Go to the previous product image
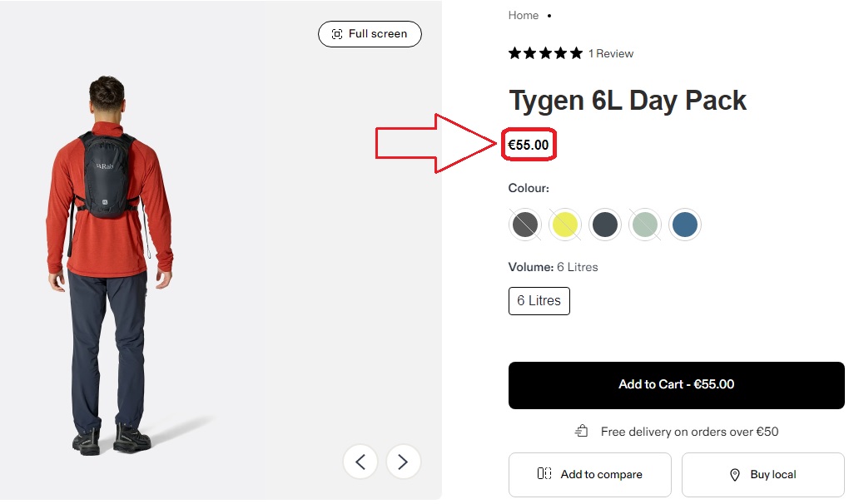 pyautogui.click(x=360, y=462)
